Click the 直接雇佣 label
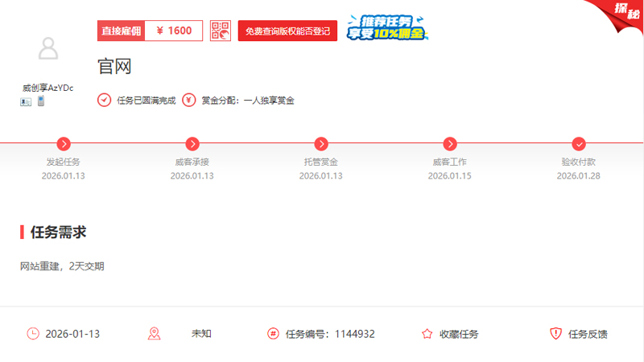644x362 pixels. click(122, 31)
